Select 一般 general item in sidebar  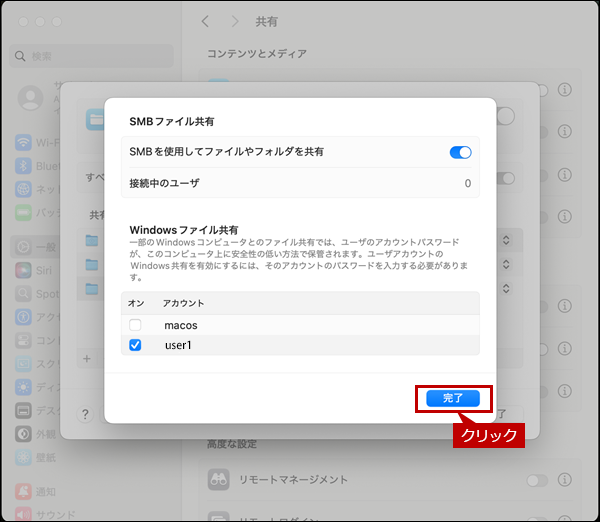point(36,247)
